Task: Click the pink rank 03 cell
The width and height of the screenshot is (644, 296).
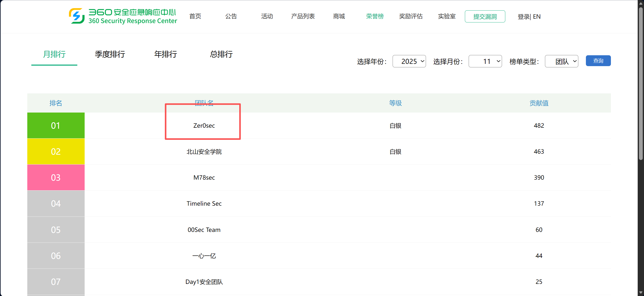Action: (x=56, y=177)
